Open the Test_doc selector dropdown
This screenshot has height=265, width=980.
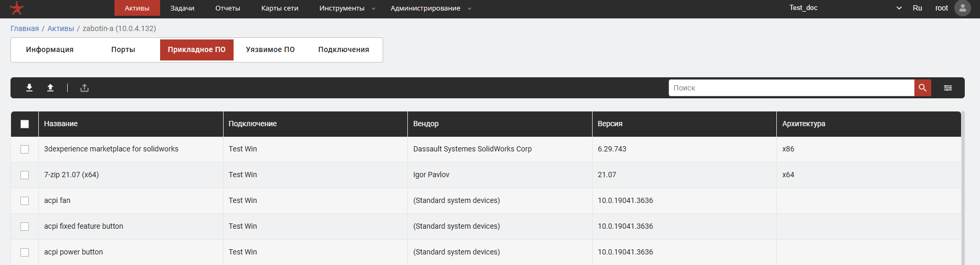click(845, 8)
